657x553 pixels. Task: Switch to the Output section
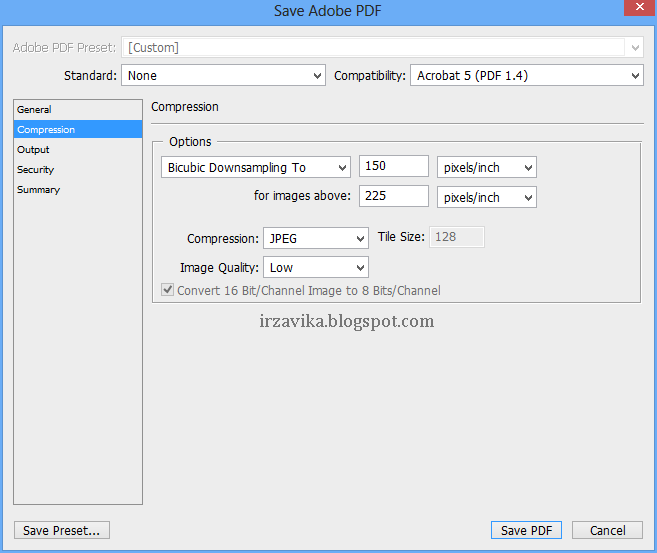(78, 150)
